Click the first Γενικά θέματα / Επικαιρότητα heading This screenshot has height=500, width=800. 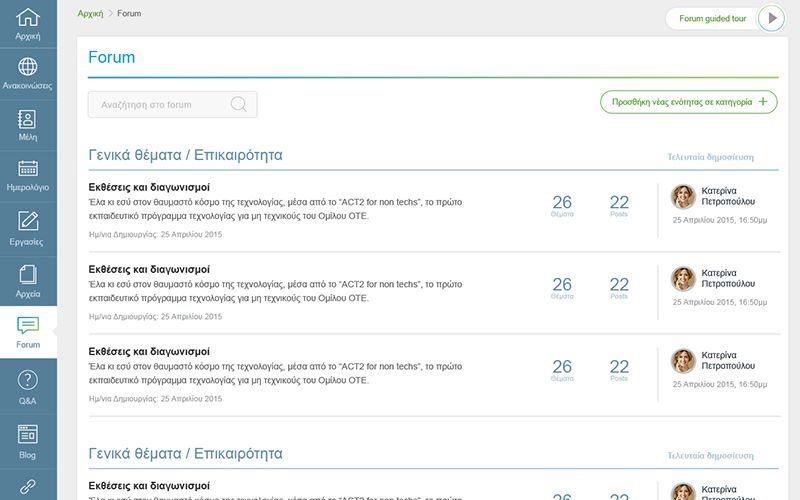(186, 155)
